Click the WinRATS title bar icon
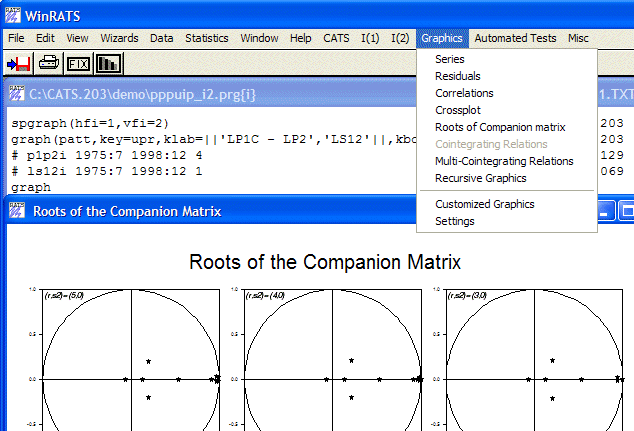Screen dimensions: 634x431 15,13
